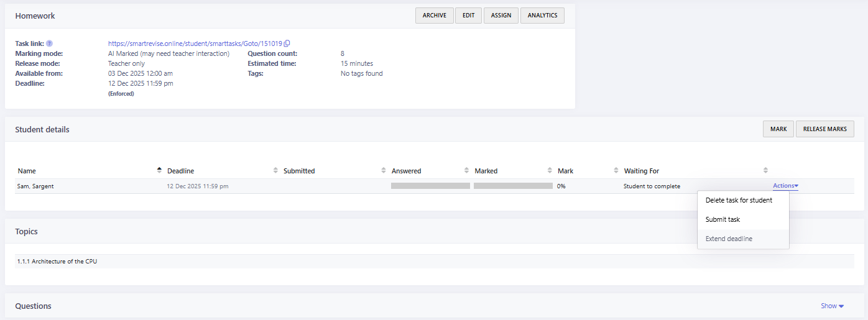Image resolution: width=868 pixels, height=320 pixels.
Task: Click AI Marked marking mode value
Action: click(169, 53)
